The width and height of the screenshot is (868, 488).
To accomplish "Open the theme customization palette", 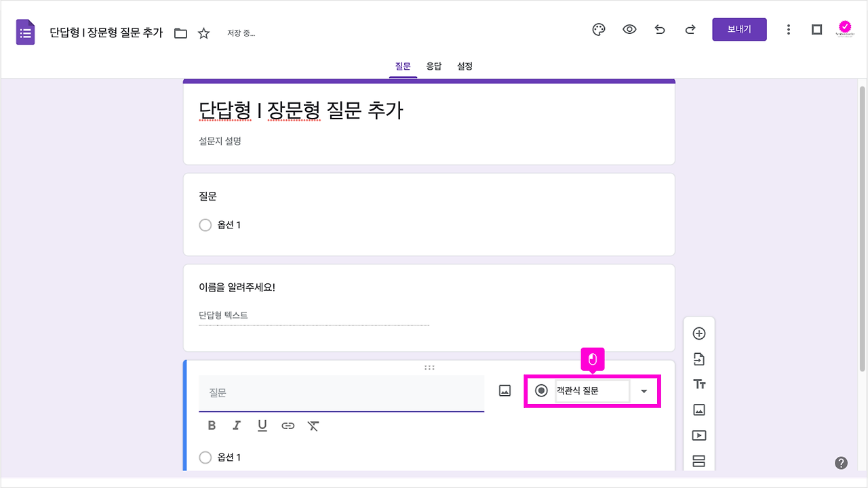I will point(598,29).
